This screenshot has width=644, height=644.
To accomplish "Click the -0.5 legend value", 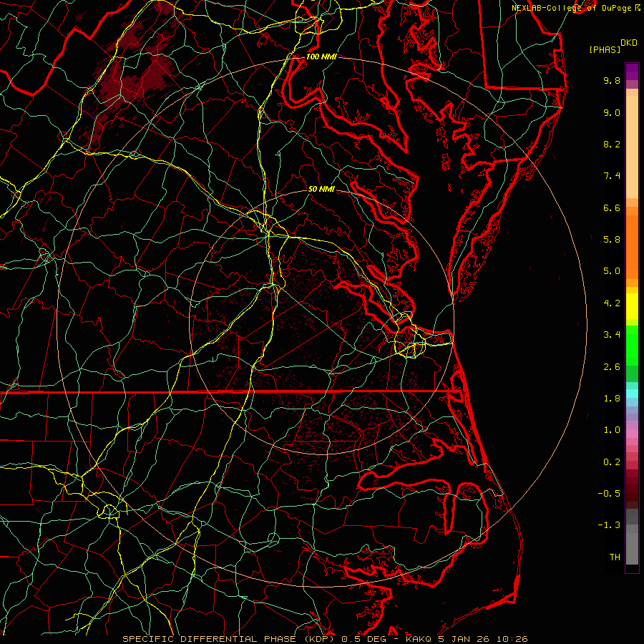I will click(609, 494).
